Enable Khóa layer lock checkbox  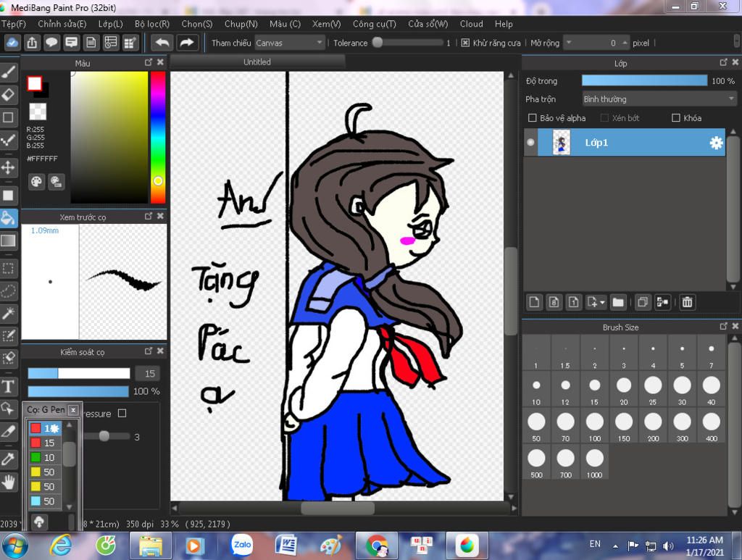tap(676, 118)
